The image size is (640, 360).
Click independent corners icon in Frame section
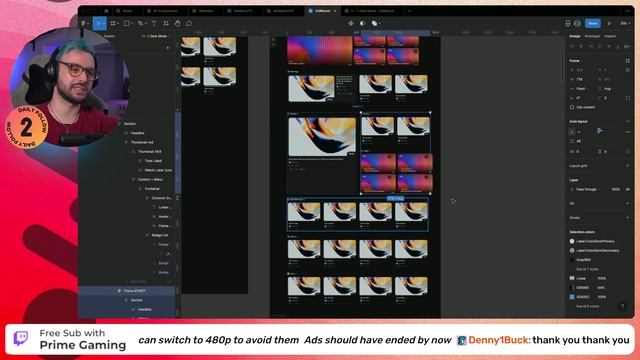(627, 98)
